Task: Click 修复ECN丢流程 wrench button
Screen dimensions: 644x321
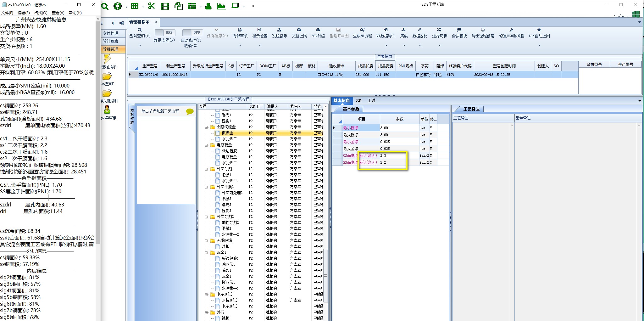Action: click(x=512, y=33)
